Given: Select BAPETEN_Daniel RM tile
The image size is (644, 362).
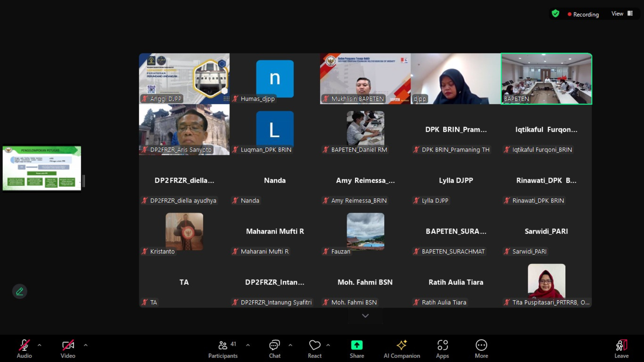Looking at the screenshot, I should click(365, 129).
